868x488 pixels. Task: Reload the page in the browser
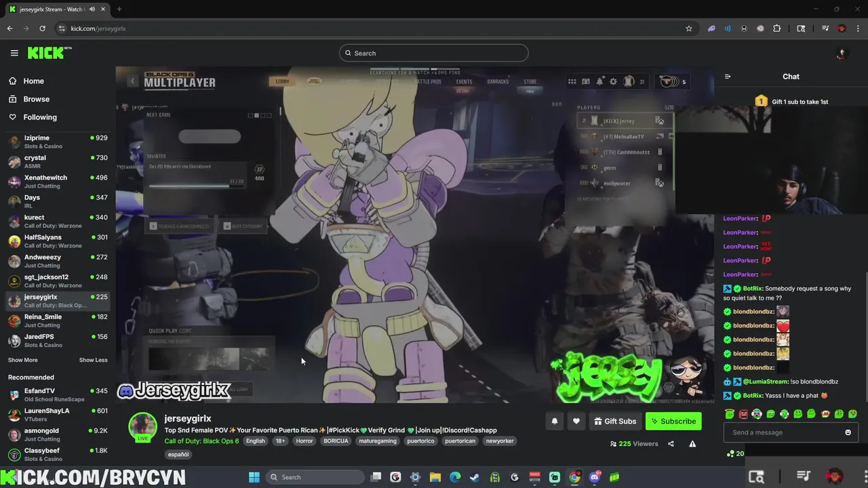point(42,28)
